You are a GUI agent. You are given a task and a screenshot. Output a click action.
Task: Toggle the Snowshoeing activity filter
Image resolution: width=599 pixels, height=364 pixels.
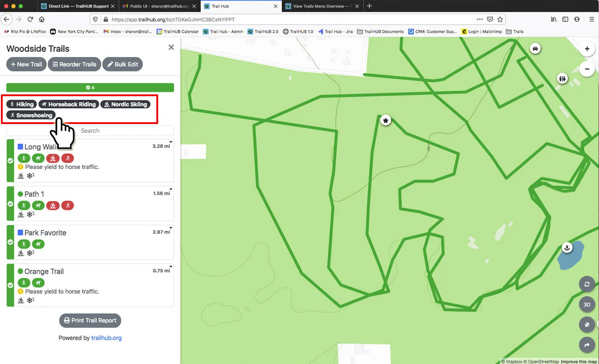[x=31, y=115]
